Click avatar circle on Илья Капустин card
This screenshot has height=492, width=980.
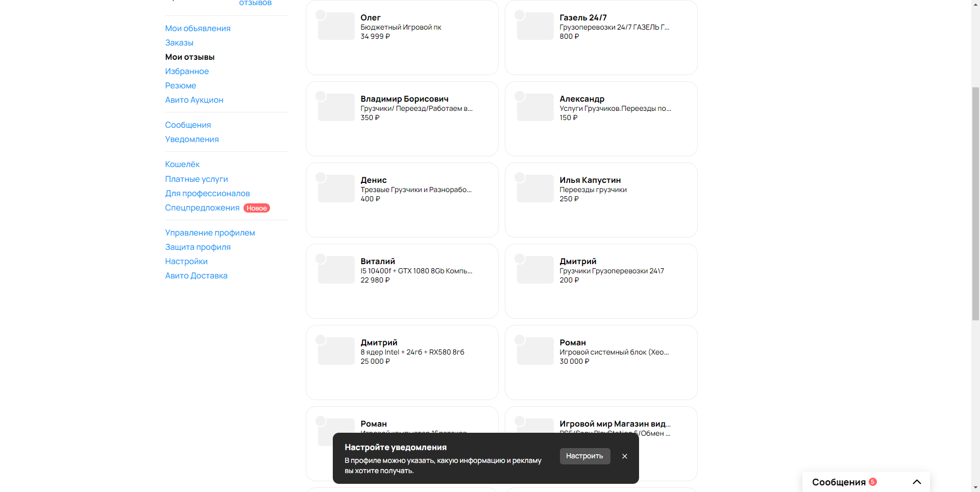click(520, 177)
